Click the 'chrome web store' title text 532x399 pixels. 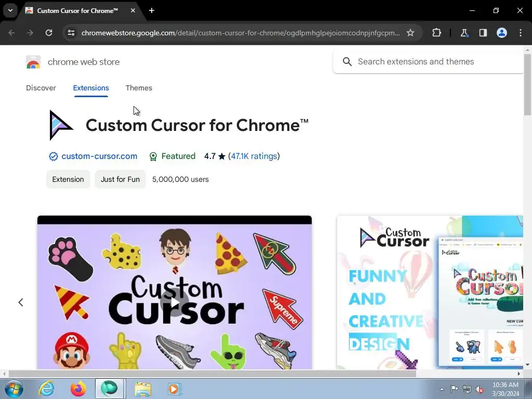(84, 62)
